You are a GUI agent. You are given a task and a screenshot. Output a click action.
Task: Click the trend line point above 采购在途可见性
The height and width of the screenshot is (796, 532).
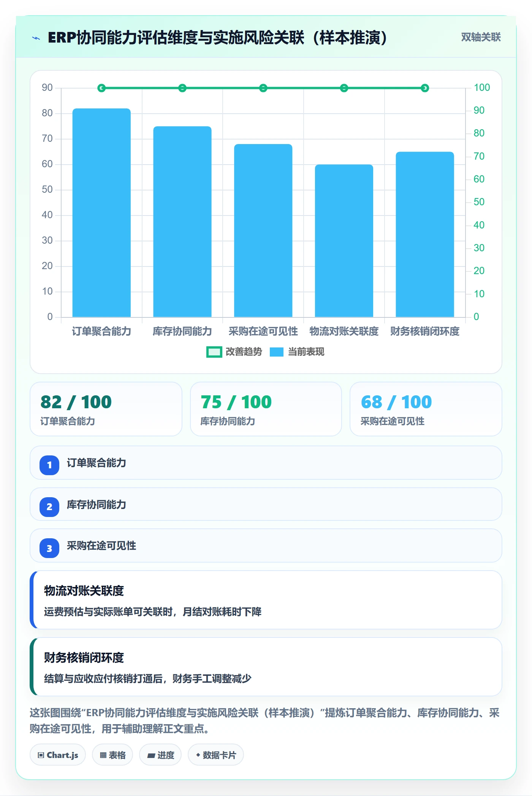pos(263,88)
